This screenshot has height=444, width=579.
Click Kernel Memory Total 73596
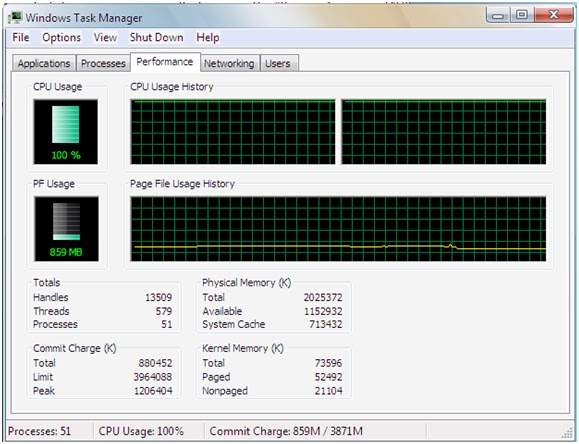click(328, 363)
